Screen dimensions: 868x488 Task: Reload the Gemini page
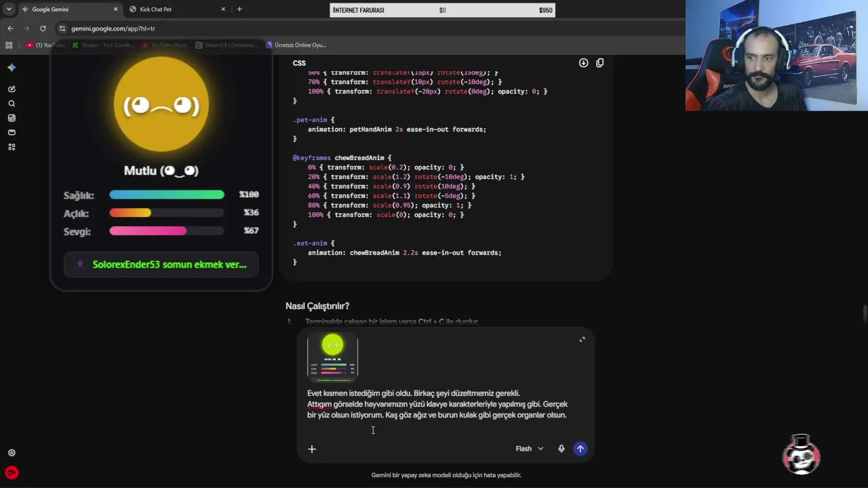pos(43,28)
